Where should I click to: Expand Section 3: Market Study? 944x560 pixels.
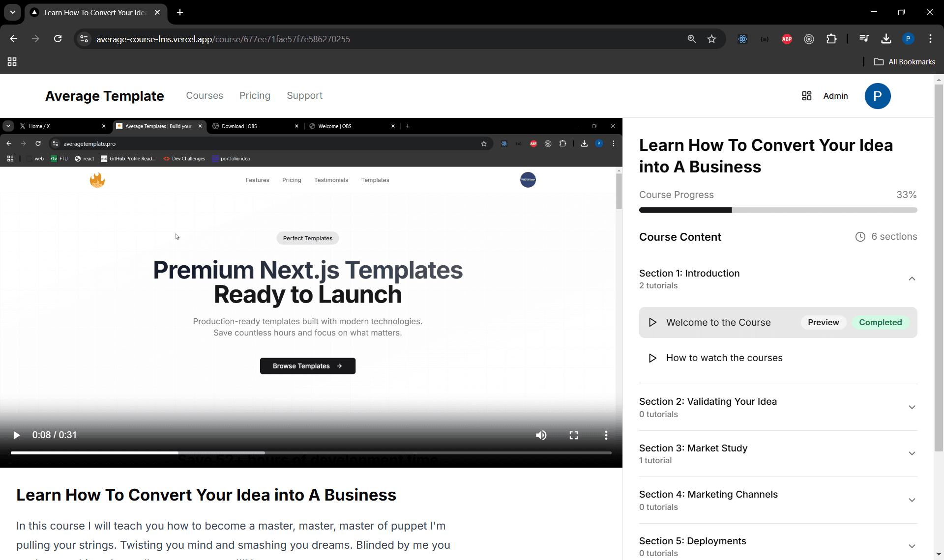click(x=778, y=453)
